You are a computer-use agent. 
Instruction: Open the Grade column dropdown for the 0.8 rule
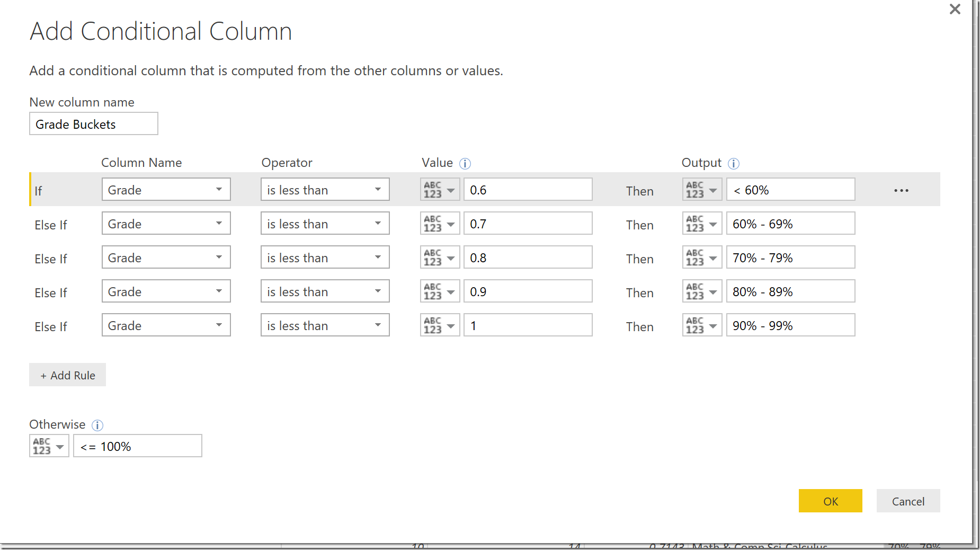click(x=166, y=258)
